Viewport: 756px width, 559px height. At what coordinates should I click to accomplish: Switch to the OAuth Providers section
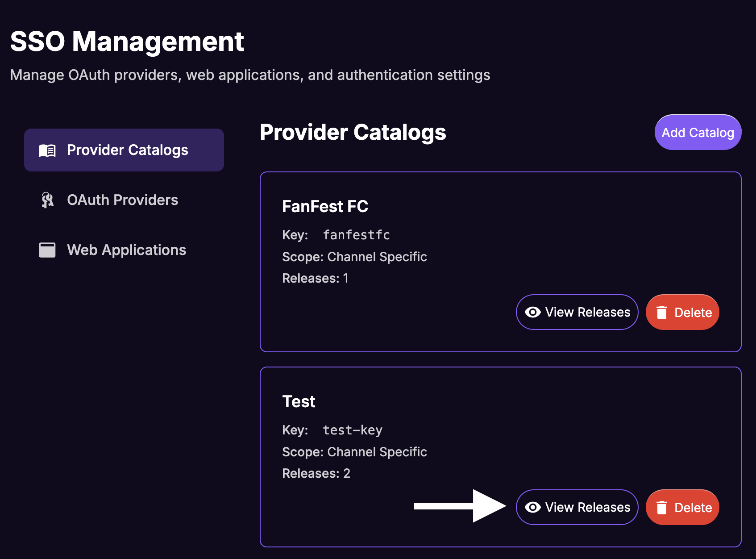[122, 200]
